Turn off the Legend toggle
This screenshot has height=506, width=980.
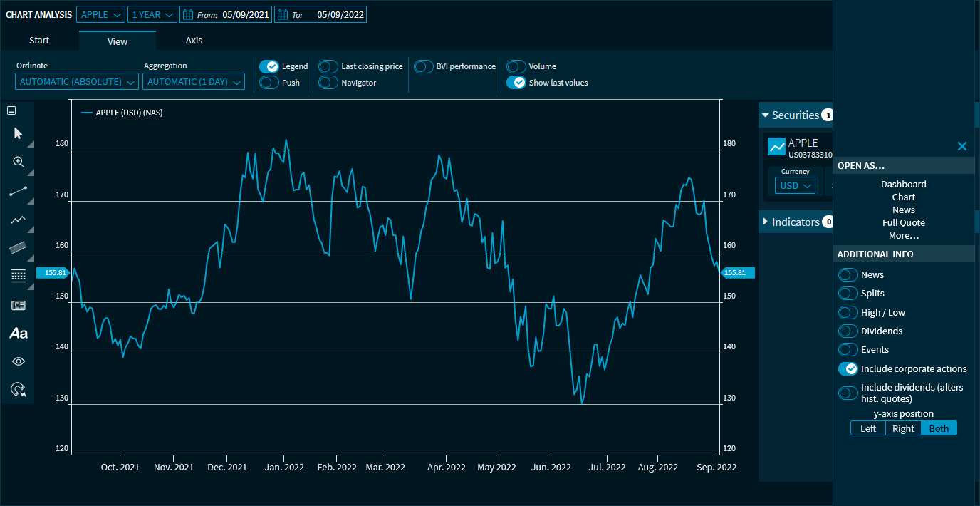[269, 66]
